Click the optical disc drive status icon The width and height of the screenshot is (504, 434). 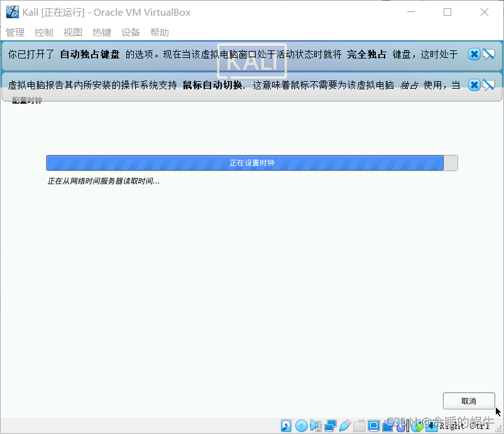click(x=302, y=426)
